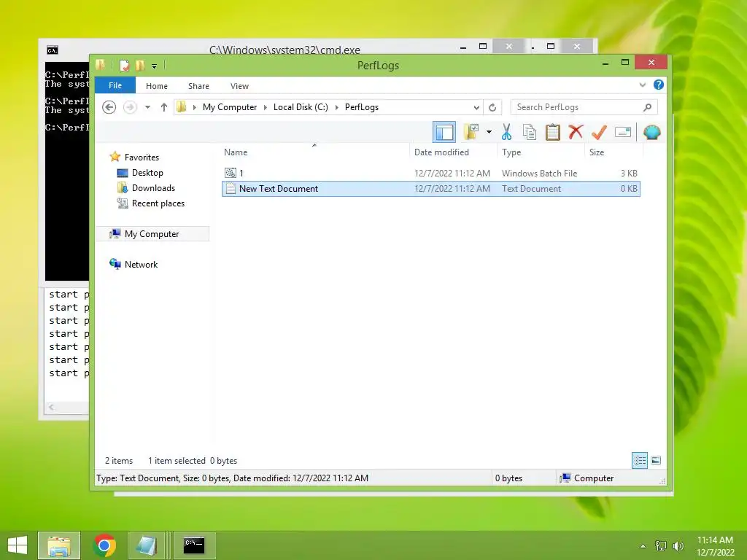Refresh the PerfLogs folder

(x=492, y=107)
